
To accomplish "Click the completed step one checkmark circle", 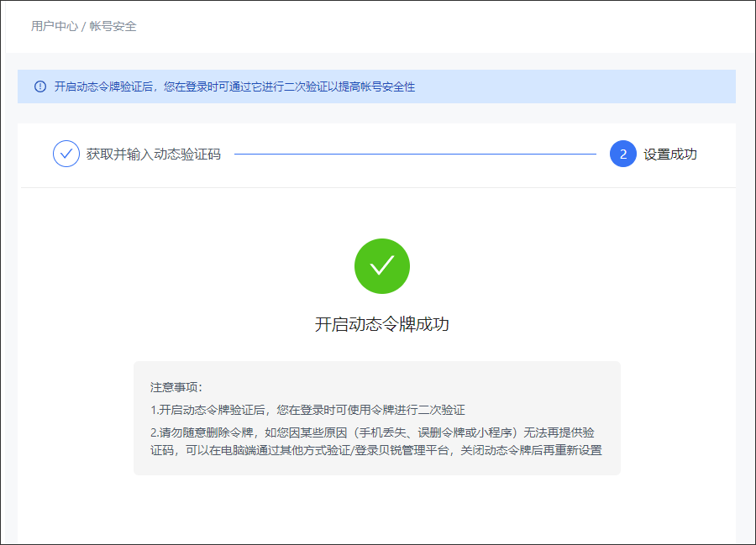I will point(66,154).
